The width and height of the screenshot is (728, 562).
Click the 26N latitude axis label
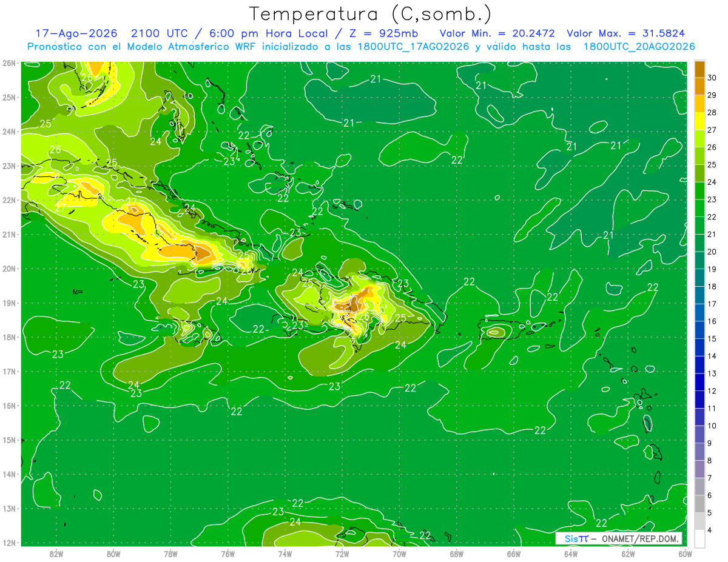8,63
